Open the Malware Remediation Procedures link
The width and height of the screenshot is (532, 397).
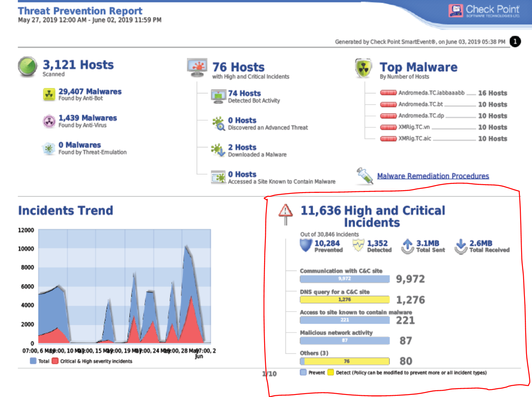coord(433,176)
